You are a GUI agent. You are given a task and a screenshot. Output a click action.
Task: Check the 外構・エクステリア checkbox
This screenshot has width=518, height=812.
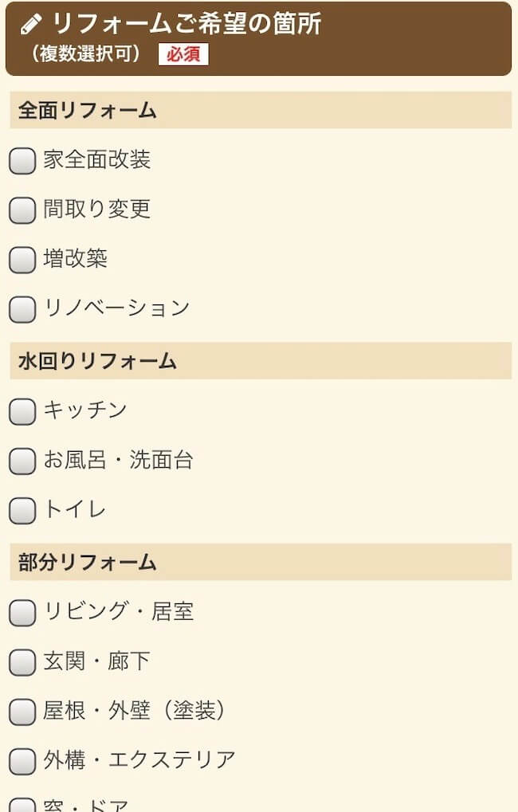pyautogui.click(x=21, y=760)
